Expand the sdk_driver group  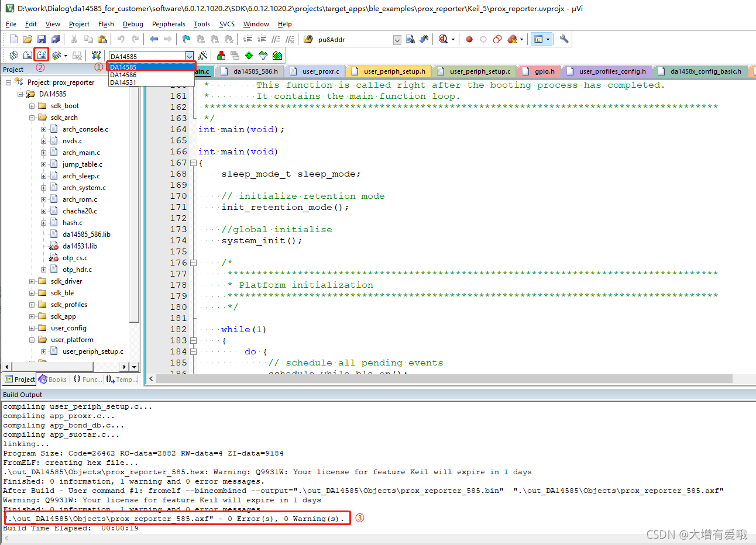32,281
